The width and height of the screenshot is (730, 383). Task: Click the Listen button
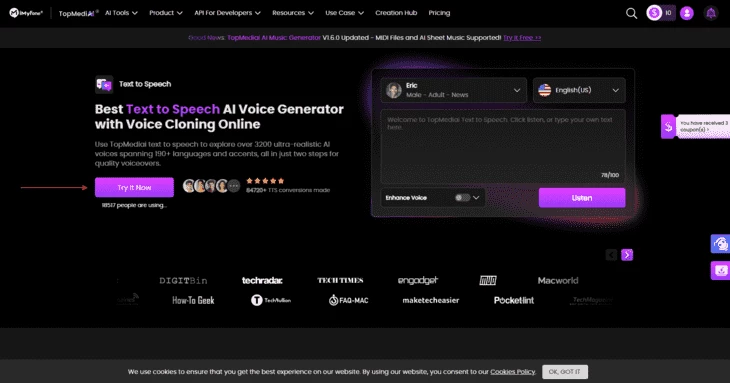point(582,198)
